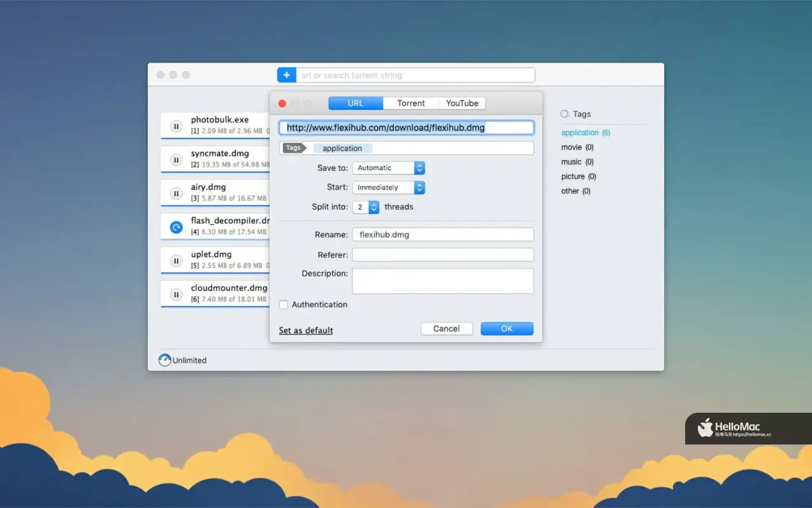Select the cloudmounter.dmg file name

coord(229,288)
